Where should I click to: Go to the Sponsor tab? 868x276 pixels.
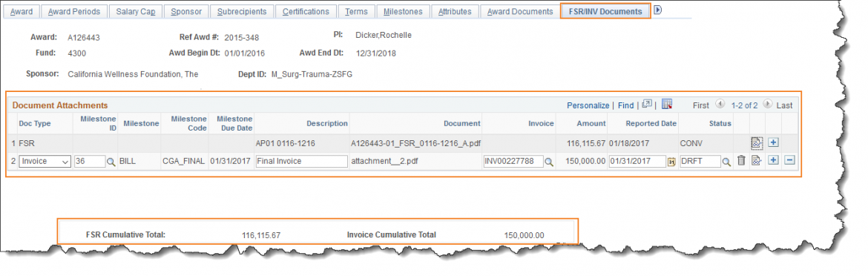pos(186,11)
